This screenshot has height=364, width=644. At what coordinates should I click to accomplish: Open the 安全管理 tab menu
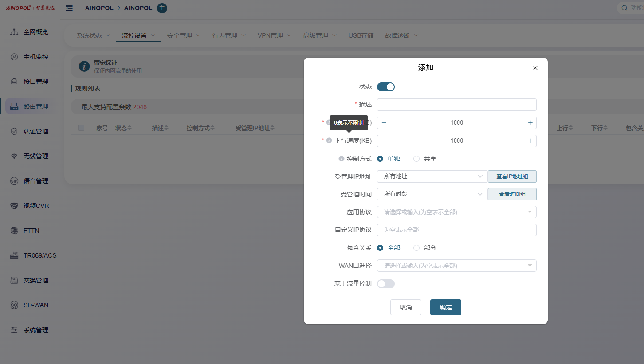184,35
